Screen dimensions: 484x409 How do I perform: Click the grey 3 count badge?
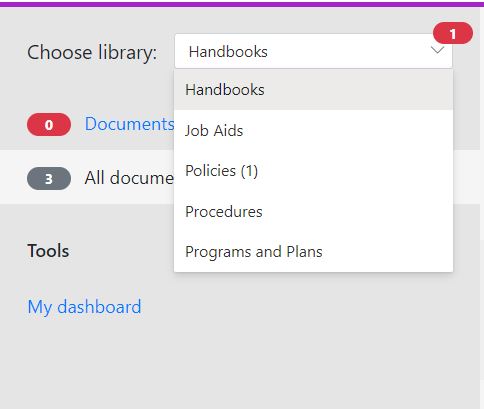click(49, 179)
